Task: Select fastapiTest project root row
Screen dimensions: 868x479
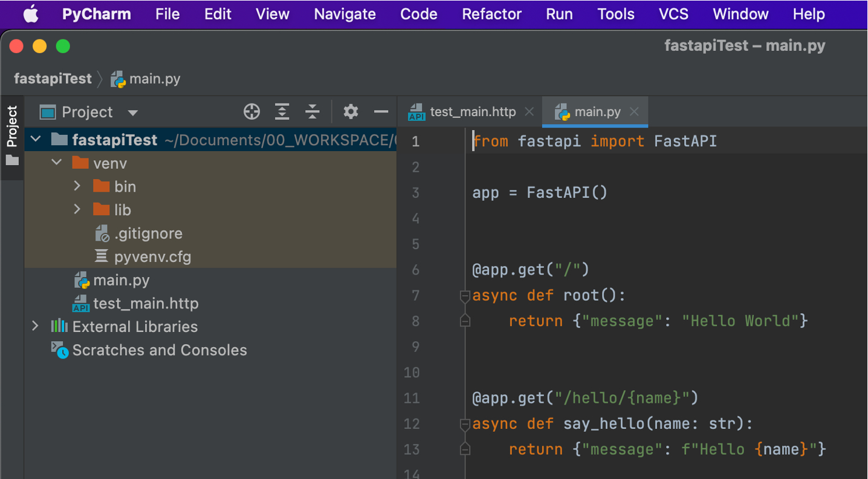Action: (210, 140)
